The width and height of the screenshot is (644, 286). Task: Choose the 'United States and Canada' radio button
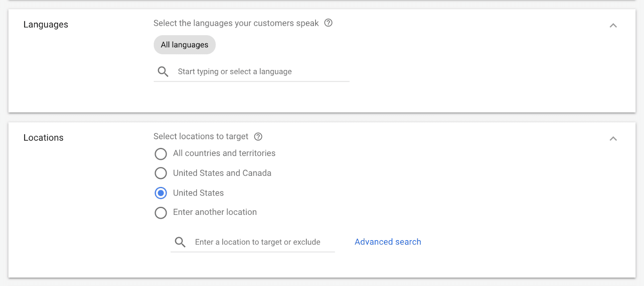[161, 173]
